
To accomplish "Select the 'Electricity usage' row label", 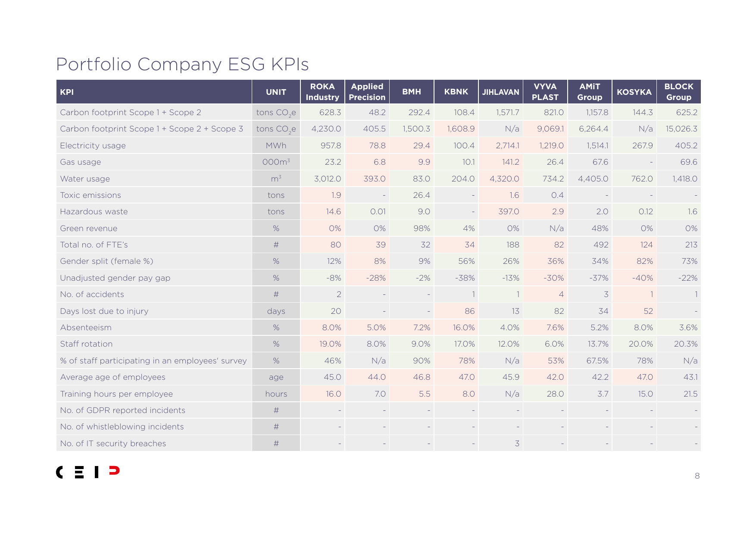I will click(x=93, y=146).
